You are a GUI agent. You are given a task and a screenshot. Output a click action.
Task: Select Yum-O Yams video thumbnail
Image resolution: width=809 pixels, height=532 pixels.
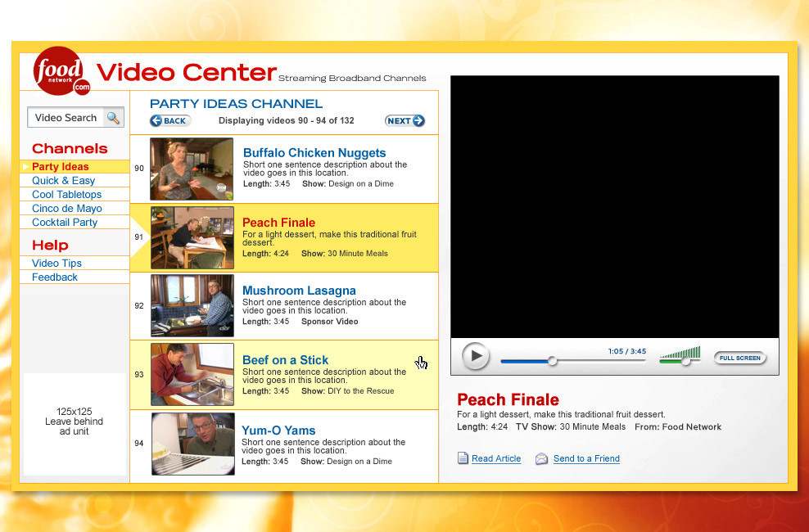tap(193, 444)
